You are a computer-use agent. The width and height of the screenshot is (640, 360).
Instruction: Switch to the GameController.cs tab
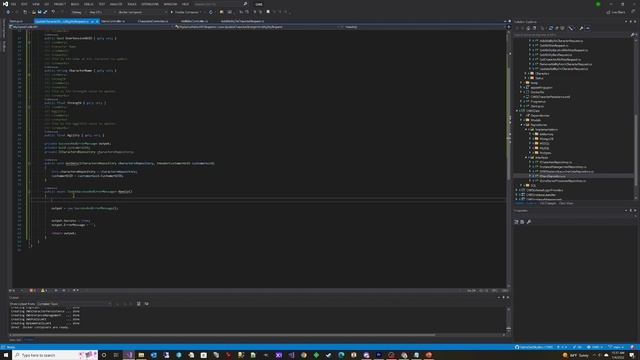point(113,21)
